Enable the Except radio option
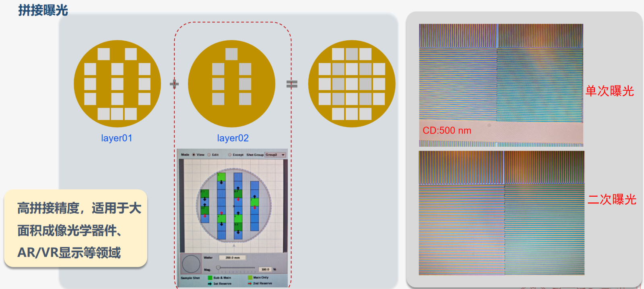 [x=230, y=155]
